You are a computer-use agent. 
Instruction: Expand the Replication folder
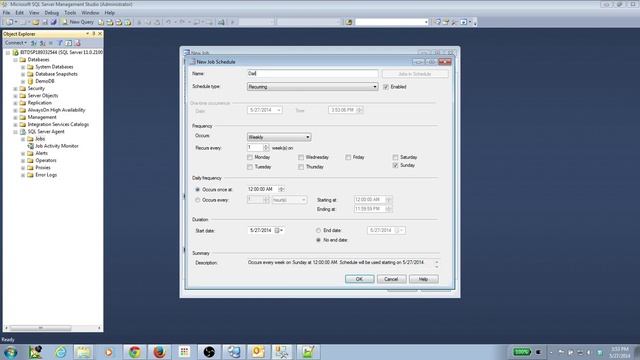(16, 103)
